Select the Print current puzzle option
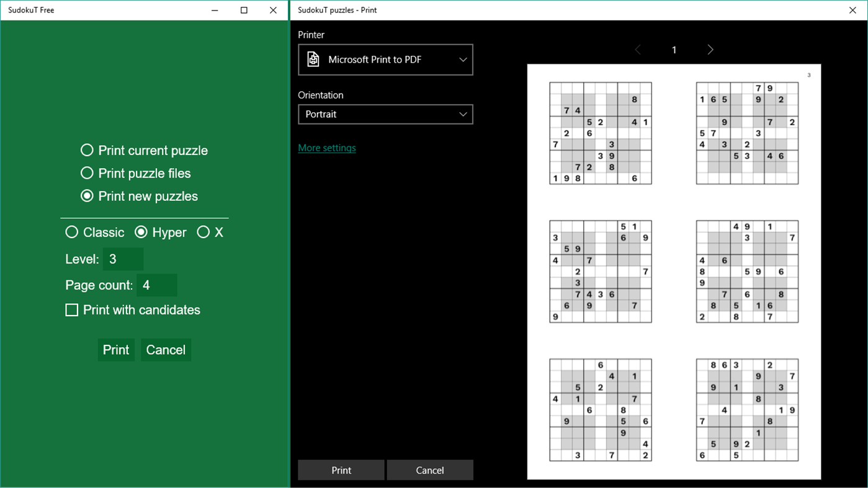 pyautogui.click(x=87, y=150)
